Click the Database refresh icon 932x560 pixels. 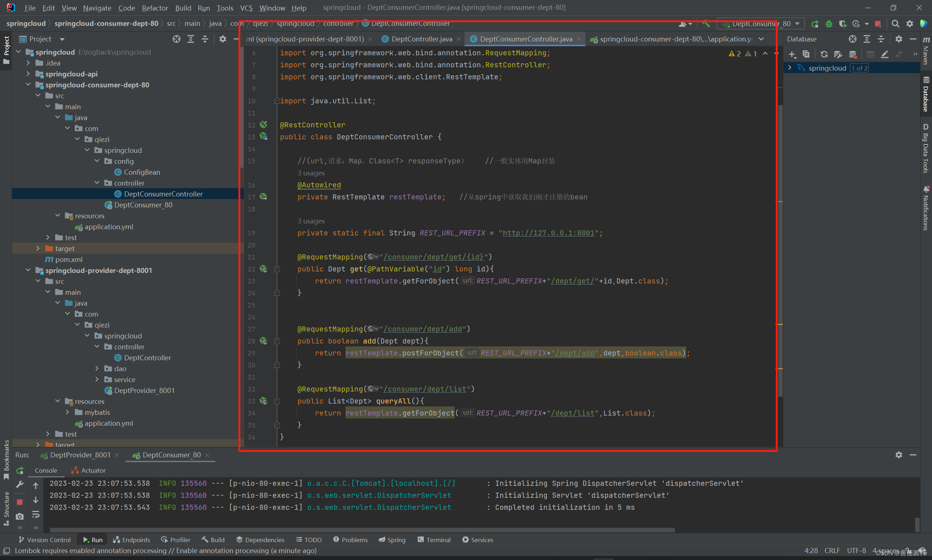(x=824, y=54)
